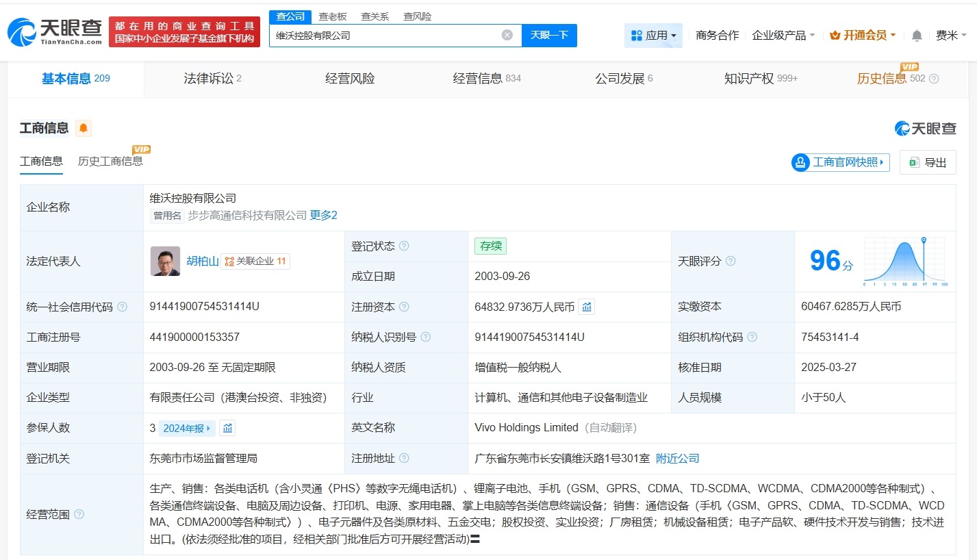Screen dimensions: 977x560
Task: Click the chart icon next to 注册资本 value
Action: tap(586, 307)
